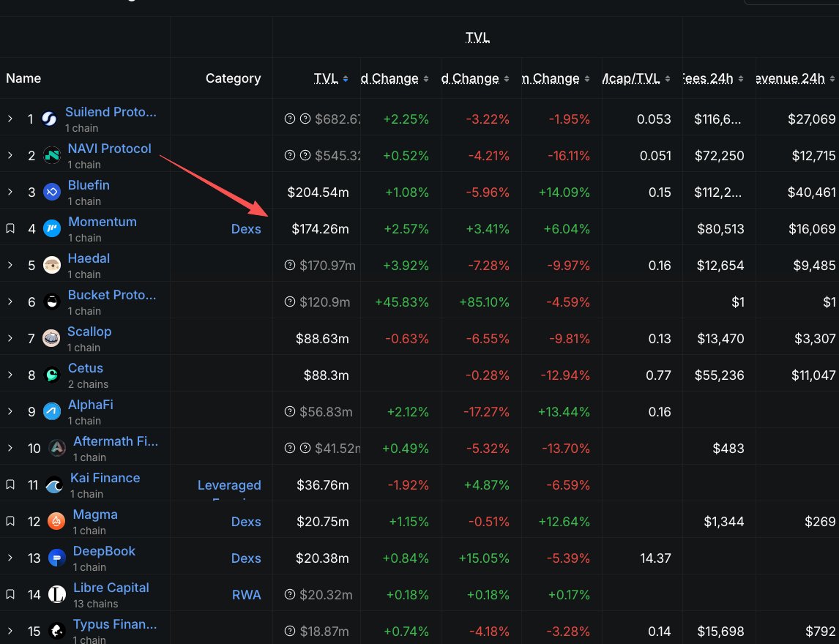
Task: Expand the Haedal row
Action: pos(10,266)
